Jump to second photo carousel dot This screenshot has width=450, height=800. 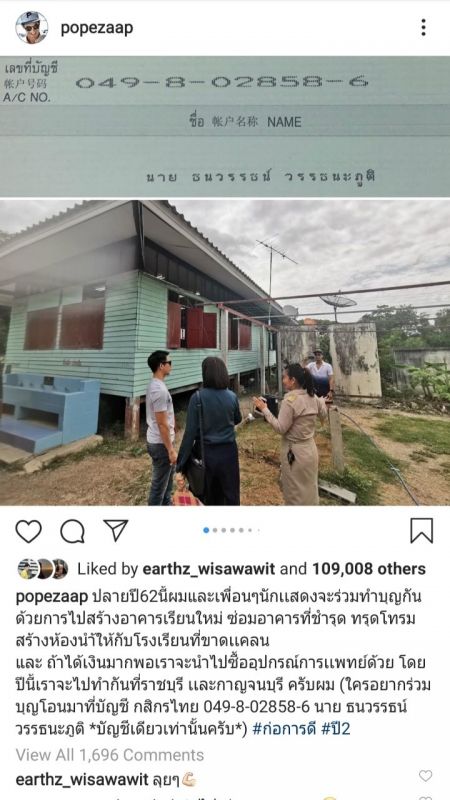(x=215, y=531)
